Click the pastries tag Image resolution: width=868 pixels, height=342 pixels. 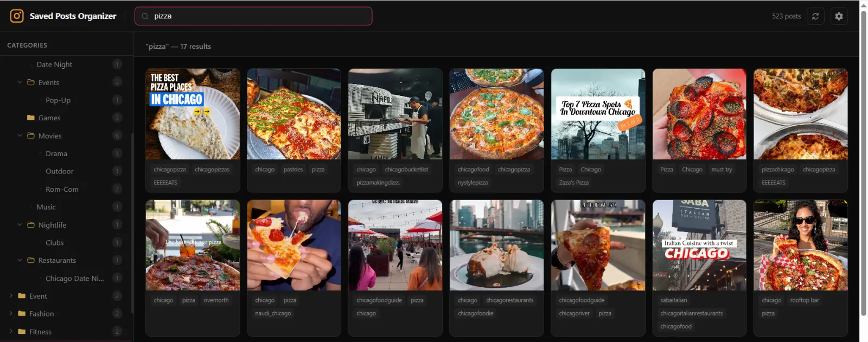(x=293, y=170)
